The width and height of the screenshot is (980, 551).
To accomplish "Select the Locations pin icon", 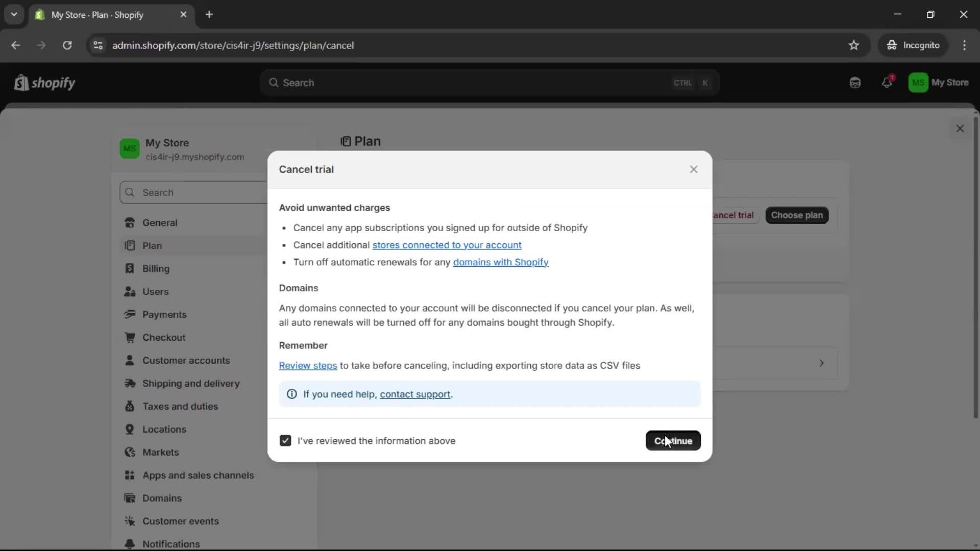I will click(x=131, y=429).
